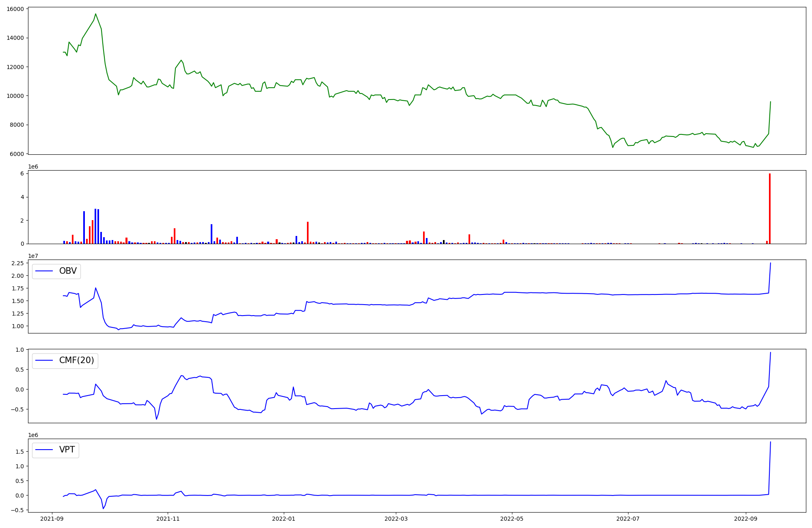
Task: Click the 2.25 tick on OBV axis
Action: click(x=17, y=263)
